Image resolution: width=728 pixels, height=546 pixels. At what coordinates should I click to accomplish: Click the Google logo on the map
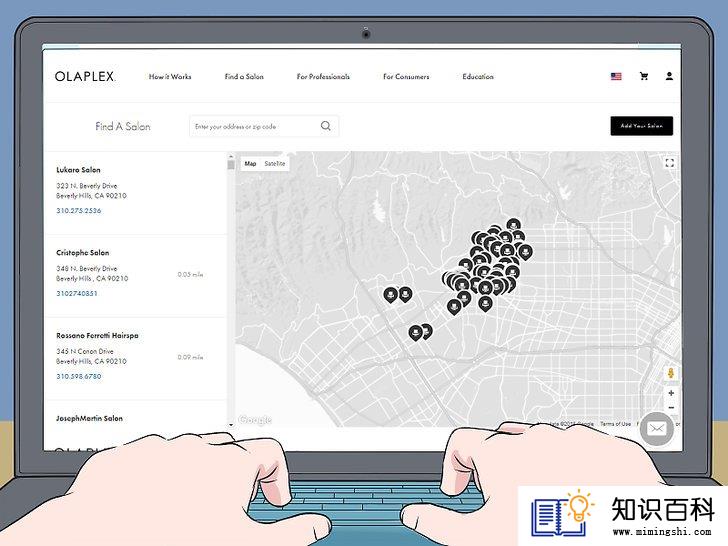255,420
